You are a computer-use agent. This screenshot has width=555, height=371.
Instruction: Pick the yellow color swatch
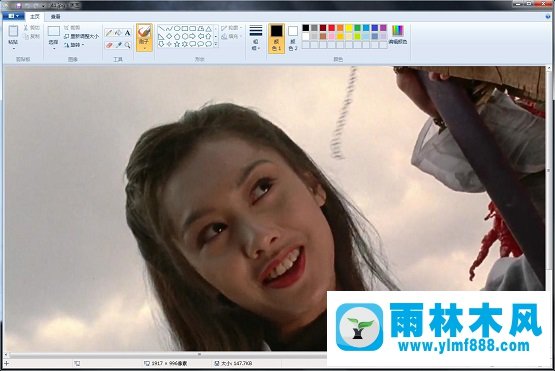pos(349,28)
